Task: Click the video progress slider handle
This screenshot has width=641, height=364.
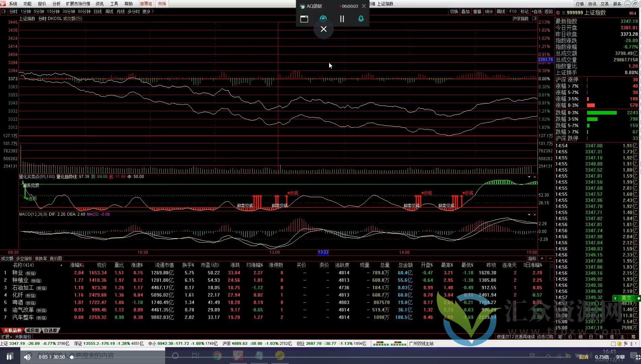Action: click(x=72, y=357)
